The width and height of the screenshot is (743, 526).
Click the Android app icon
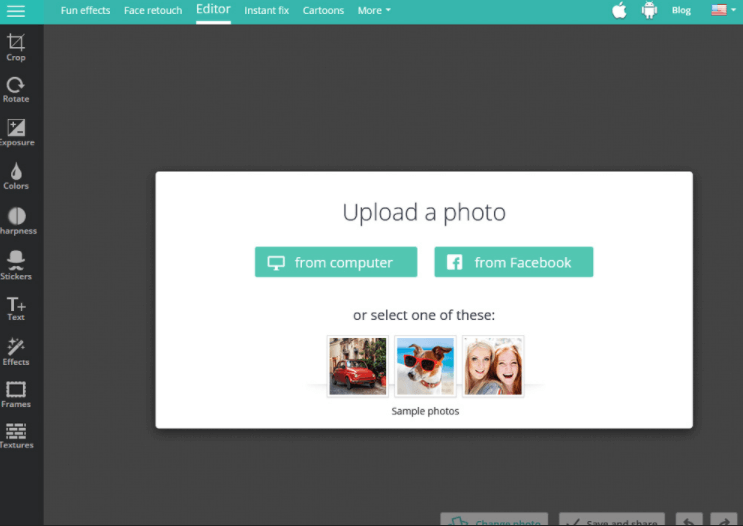point(649,10)
